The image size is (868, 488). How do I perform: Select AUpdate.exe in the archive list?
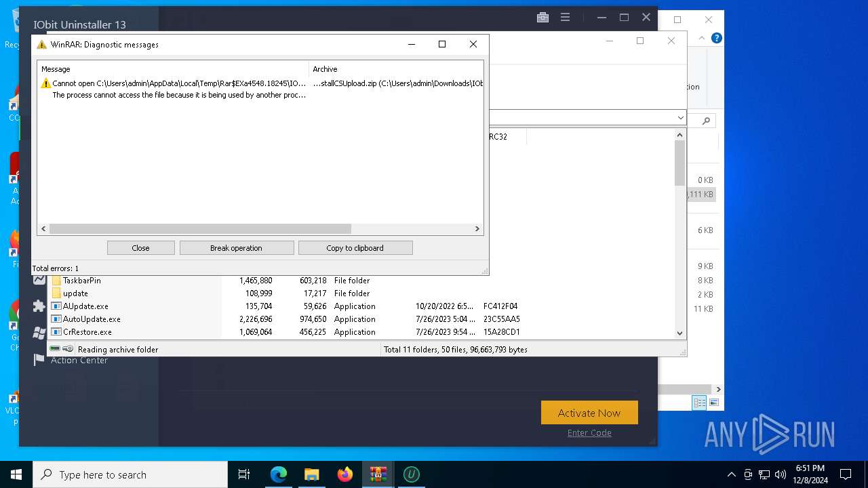point(85,306)
